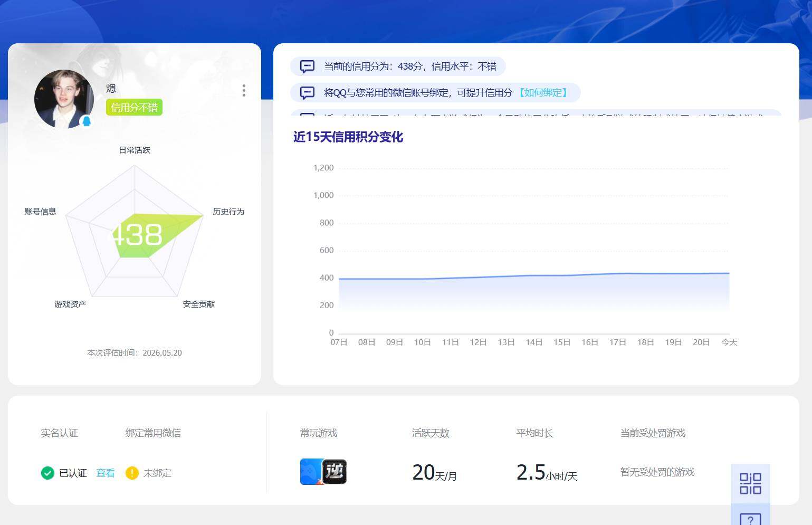Open the 【如何绑定】 link
Viewport: 812px width, 525px height.
(x=542, y=93)
